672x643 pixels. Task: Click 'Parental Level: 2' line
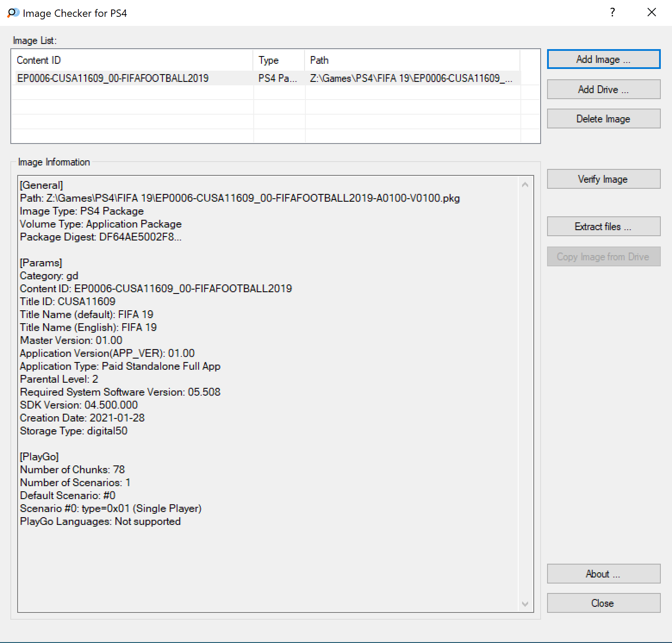tap(59, 379)
